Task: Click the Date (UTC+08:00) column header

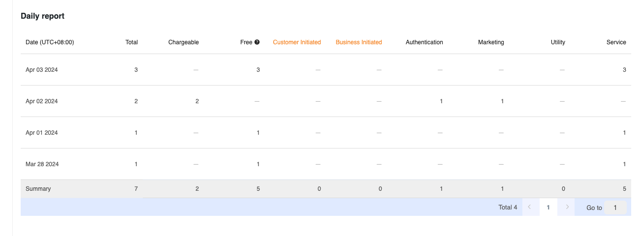Action: click(x=50, y=42)
